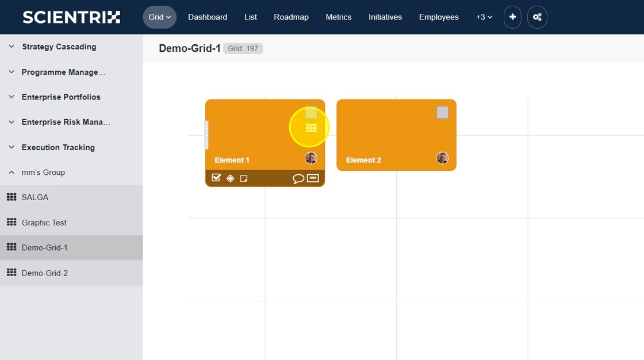644x360 pixels.
Task: Tick the checkbox on Element 1 card
Action: click(x=311, y=113)
